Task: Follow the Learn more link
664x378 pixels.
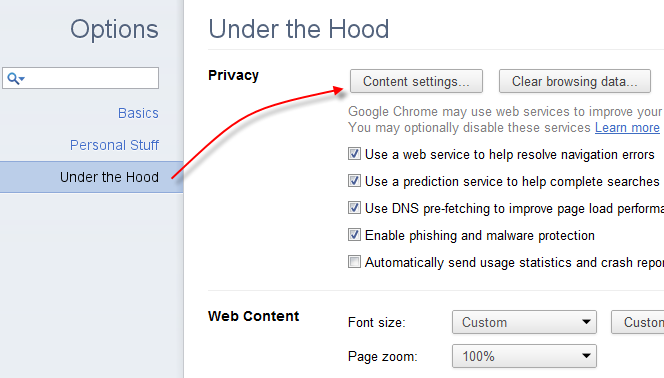Action: 627,127
